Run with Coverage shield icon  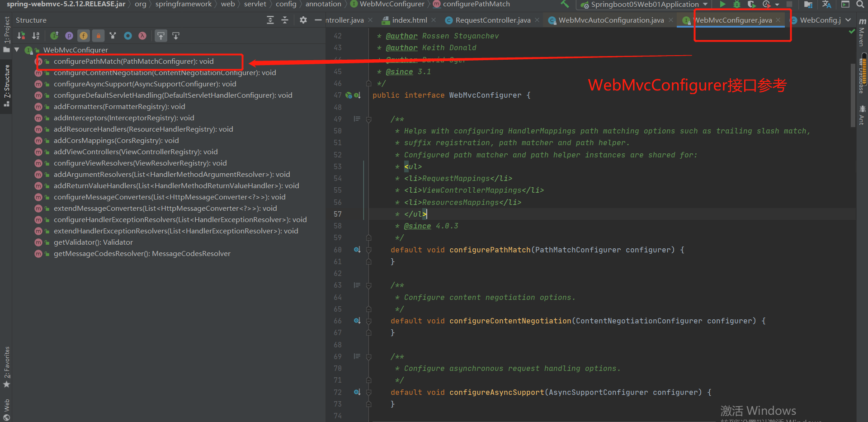(x=751, y=4)
